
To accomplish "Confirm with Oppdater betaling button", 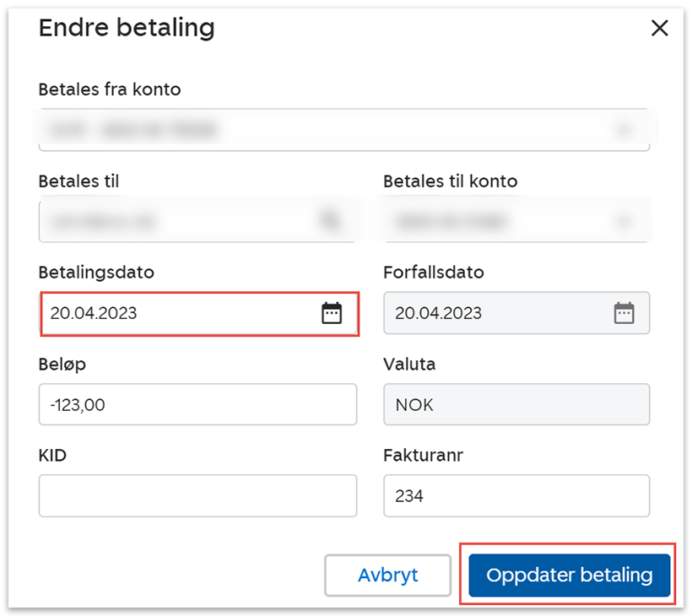I will coord(569,575).
